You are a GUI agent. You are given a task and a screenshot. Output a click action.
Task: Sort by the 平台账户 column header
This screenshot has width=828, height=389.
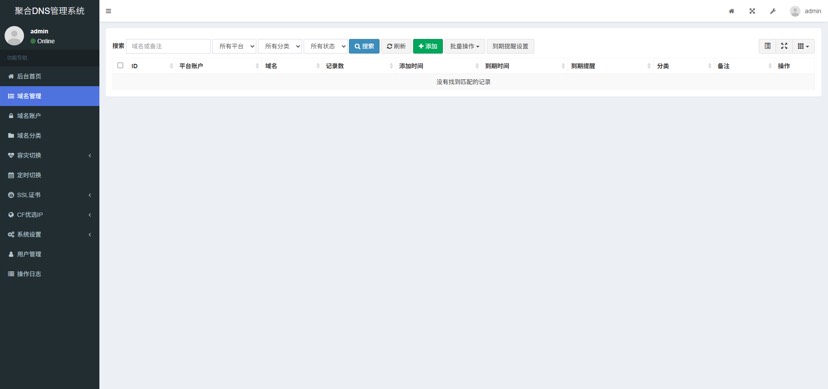[x=218, y=66]
